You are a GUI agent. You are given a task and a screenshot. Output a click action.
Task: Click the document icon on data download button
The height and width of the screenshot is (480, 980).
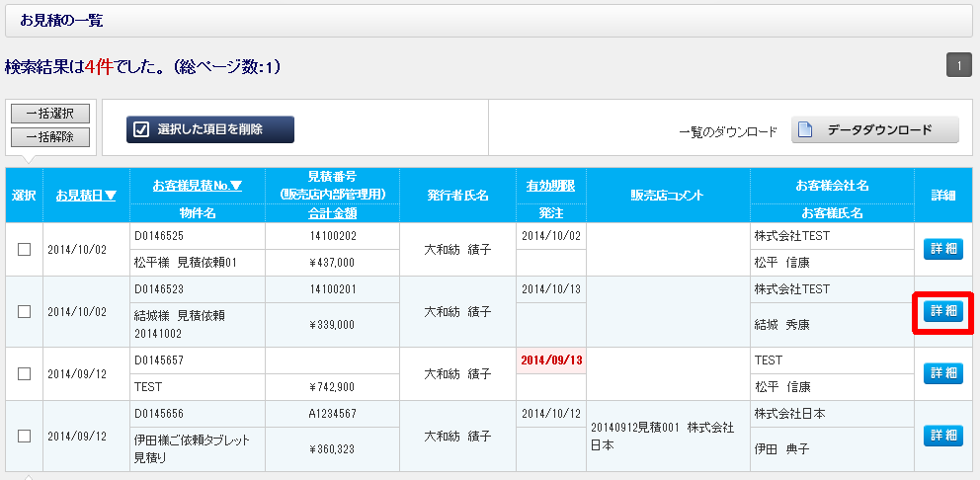click(805, 130)
